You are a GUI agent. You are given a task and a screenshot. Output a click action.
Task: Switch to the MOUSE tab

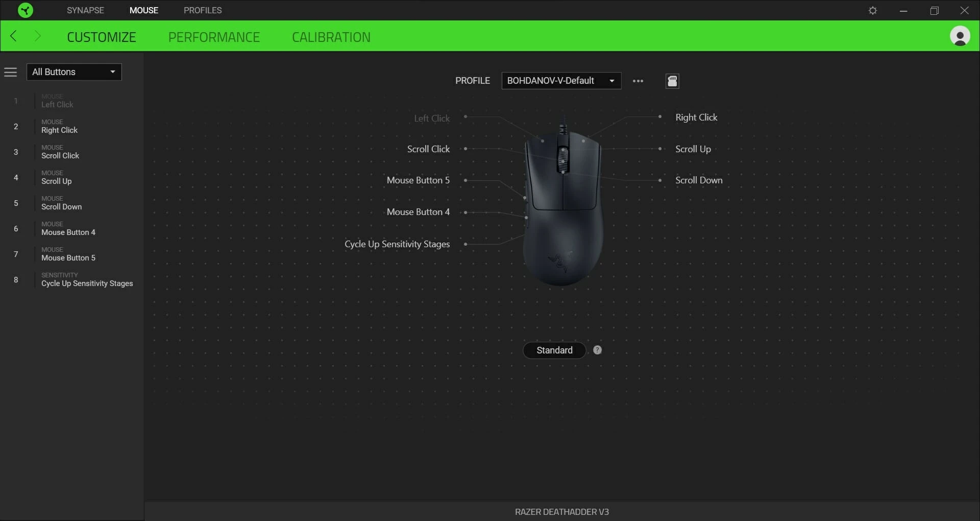coord(144,10)
